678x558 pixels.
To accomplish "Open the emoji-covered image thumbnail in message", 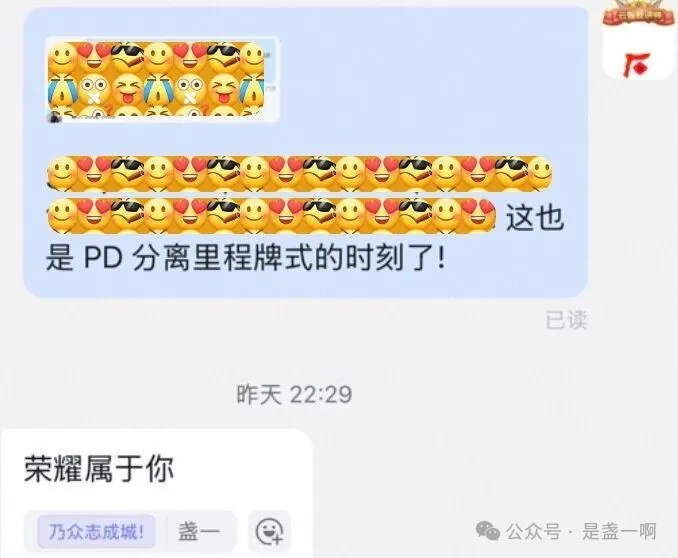I will click(162, 80).
